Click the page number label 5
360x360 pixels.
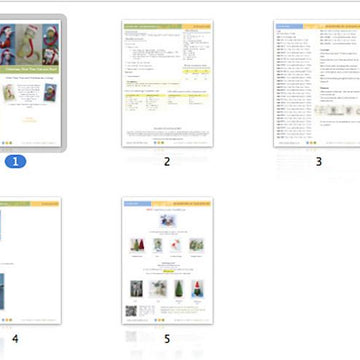pos(167,339)
